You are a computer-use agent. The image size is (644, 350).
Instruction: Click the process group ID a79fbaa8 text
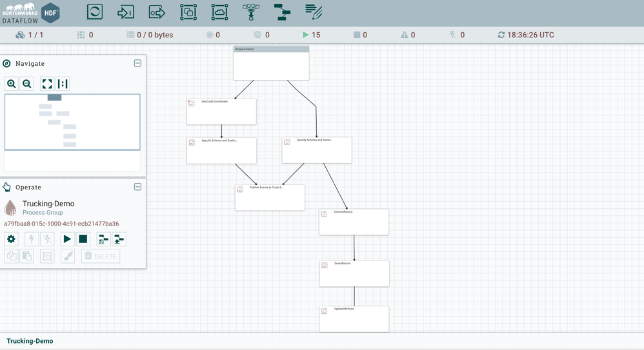(x=61, y=224)
